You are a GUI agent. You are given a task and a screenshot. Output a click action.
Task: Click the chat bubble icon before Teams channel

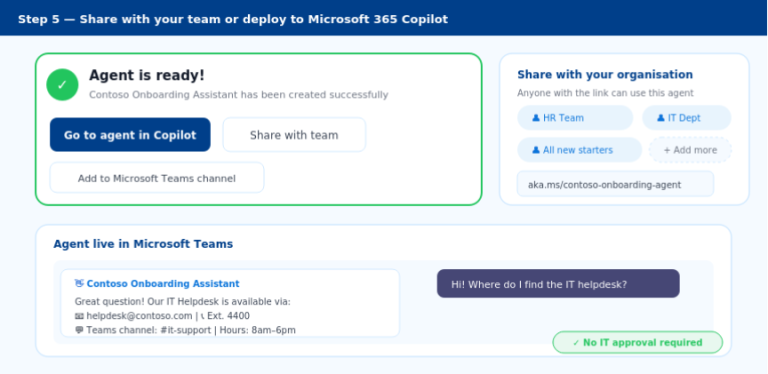(79, 330)
